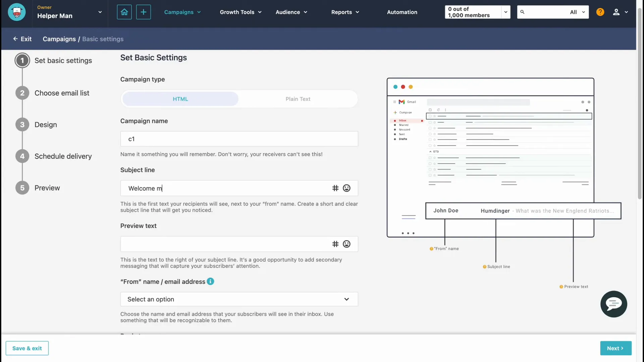The width and height of the screenshot is (644, 362).
Task: Click the 'Humdinger' sample subject text
Action: point(495,211)
